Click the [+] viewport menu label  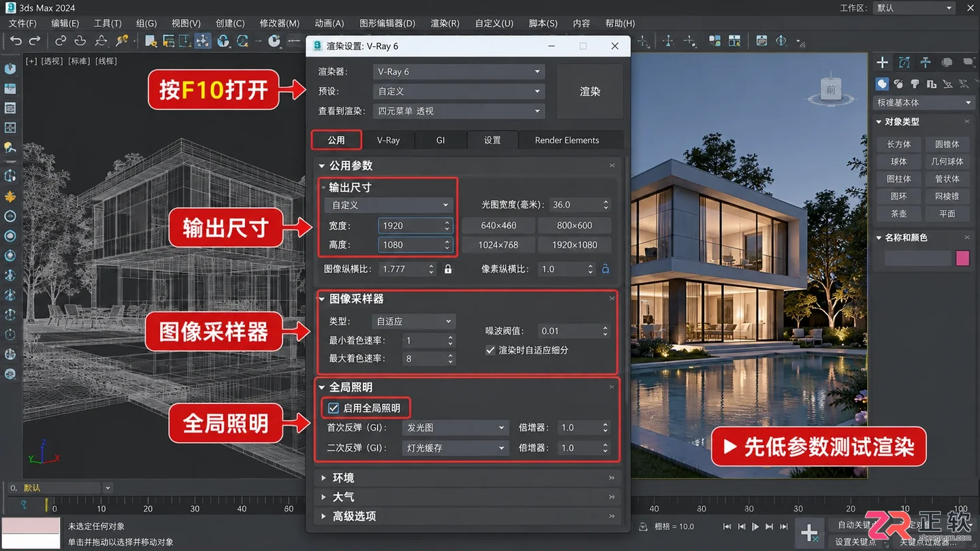coord(31,61)
